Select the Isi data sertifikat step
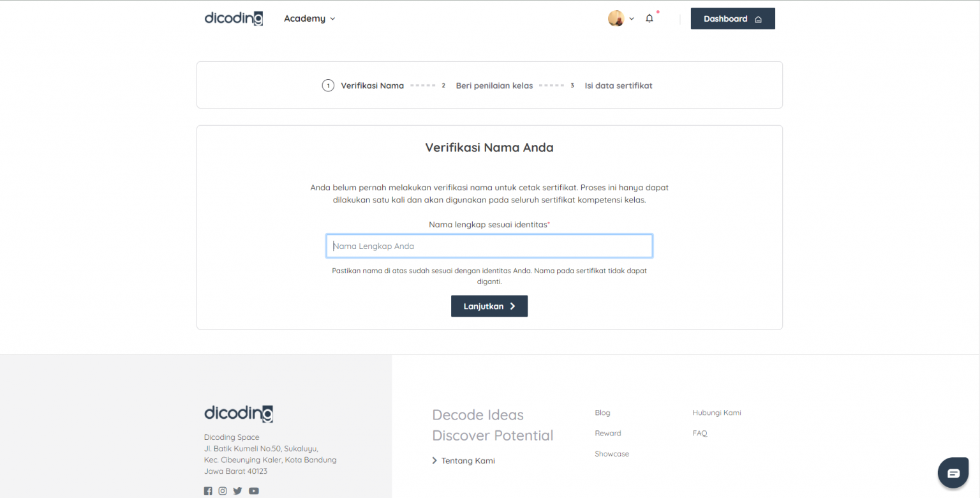 (618, 86)
